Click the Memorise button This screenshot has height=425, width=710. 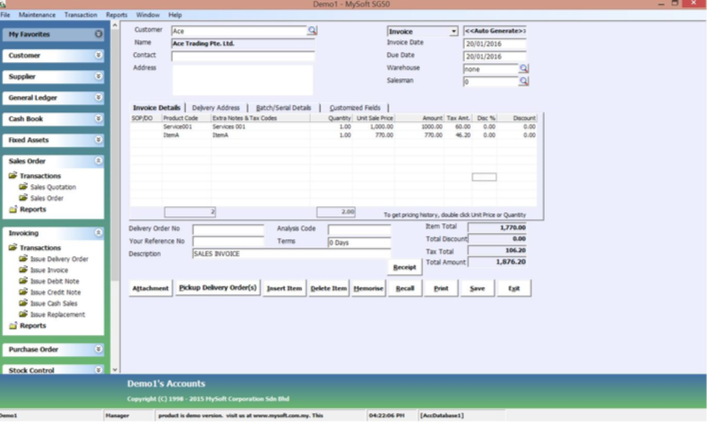[369, 288]
